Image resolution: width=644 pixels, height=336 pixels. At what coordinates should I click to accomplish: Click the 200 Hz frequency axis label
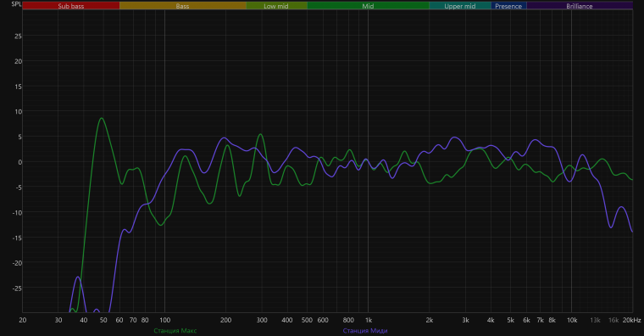tap(225, 320)
